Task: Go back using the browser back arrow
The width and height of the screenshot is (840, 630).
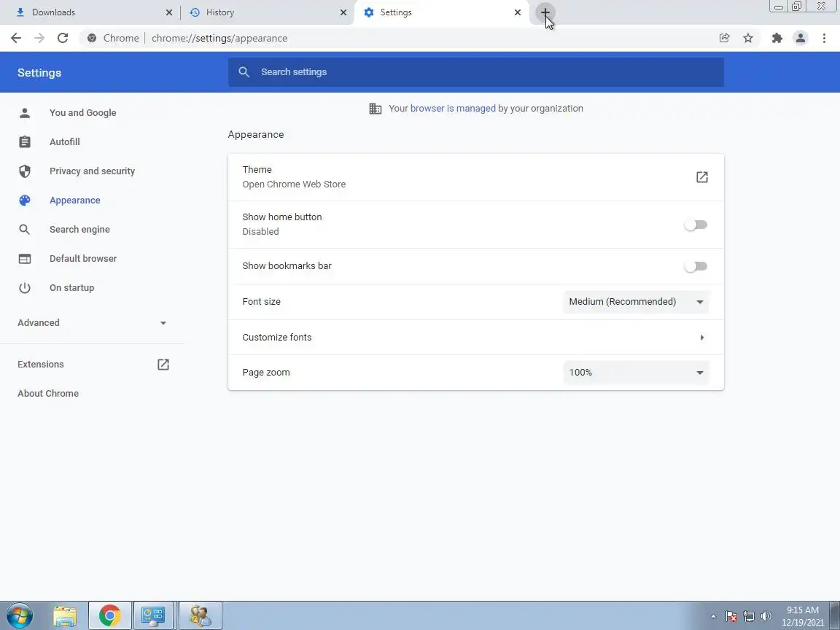Action: (x=16, y=38)
